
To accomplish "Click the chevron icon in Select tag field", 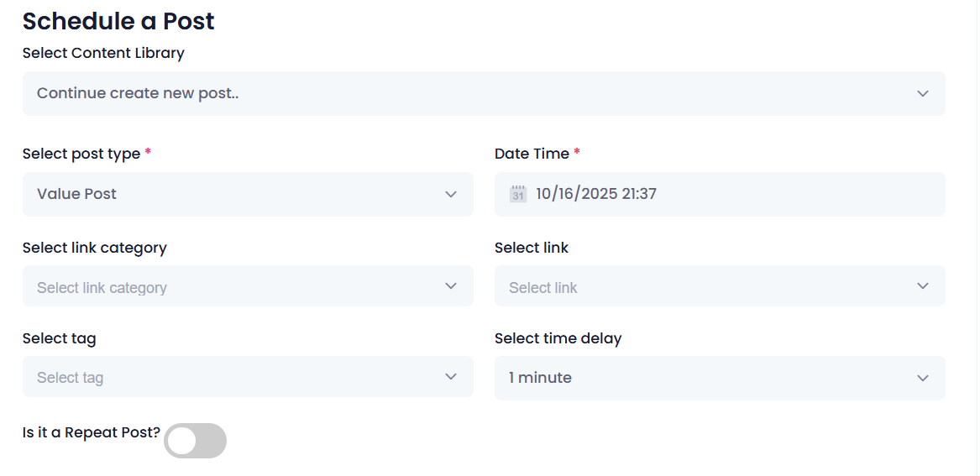I will [451, 377].
